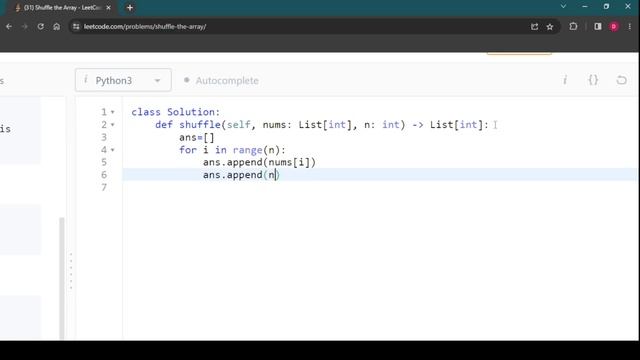Click the left panel vertical scrollbar
The height and width of the screenshot is (360, 640).
[62, 278]
